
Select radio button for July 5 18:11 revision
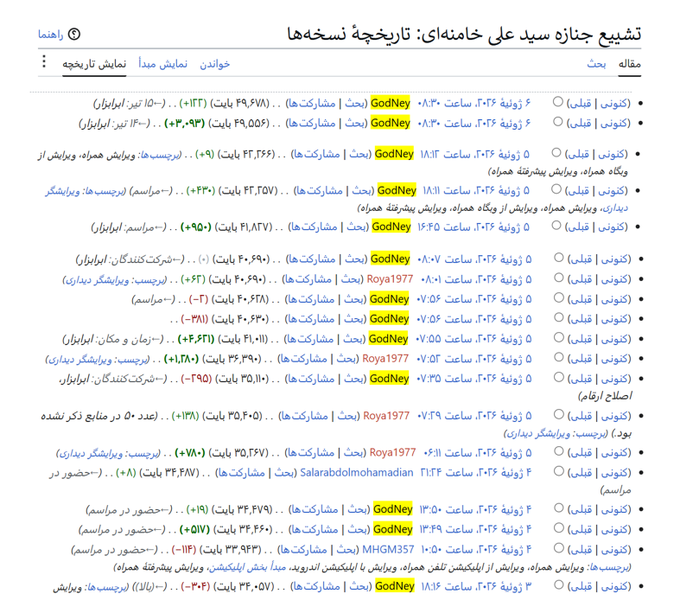(x=556, y=189)
